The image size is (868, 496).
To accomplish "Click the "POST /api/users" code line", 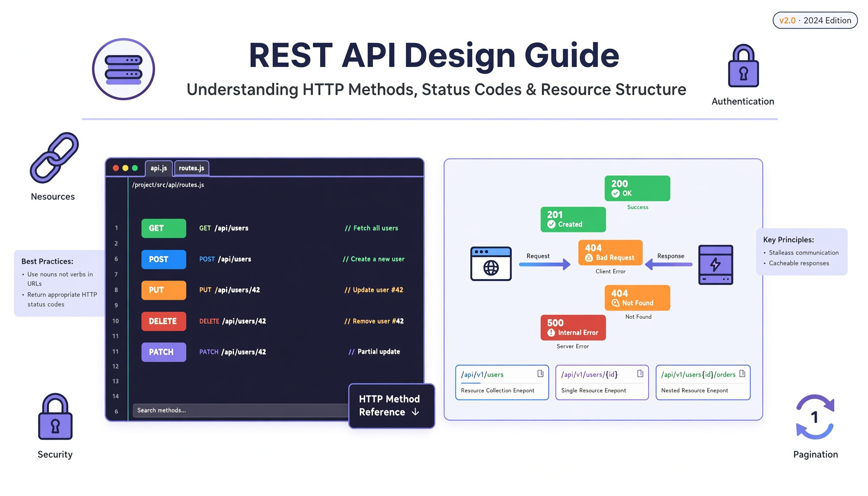I will [225, 259].
